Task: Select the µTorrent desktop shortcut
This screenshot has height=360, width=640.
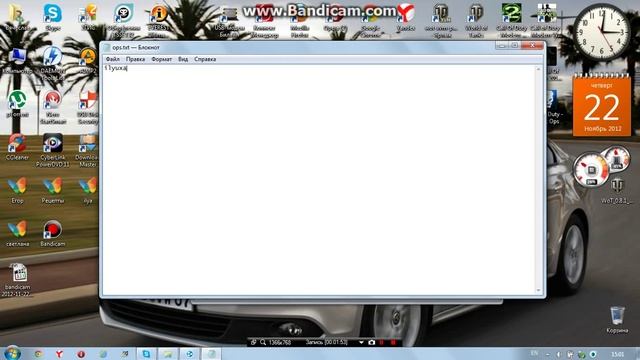Action: [x=17, y=104]
